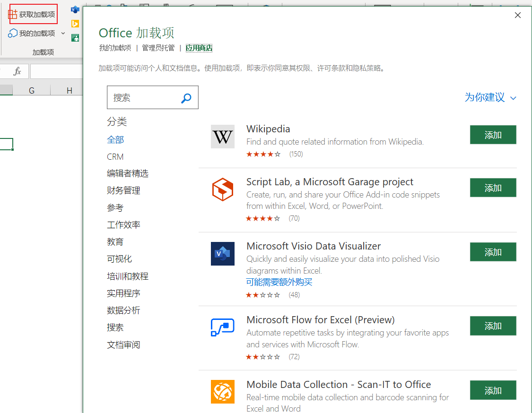
Task: Click the 获取加载项 ribbon button
Action: coord(32,14)
